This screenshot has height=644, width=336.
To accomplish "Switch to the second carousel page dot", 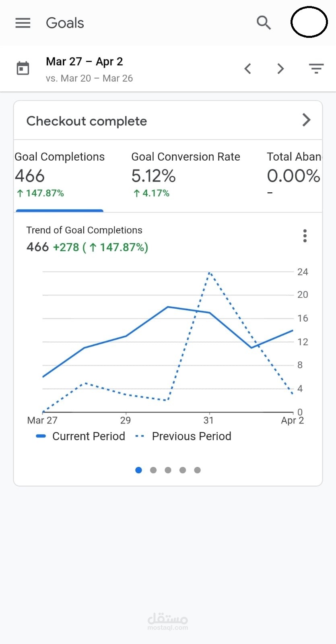I will [x=153, y=470].
